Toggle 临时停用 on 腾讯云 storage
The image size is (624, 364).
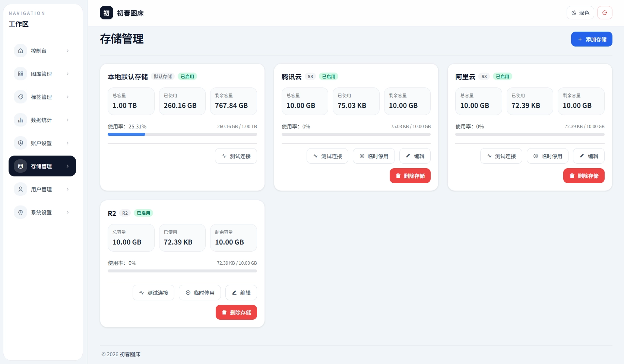(x=374, y=156)
